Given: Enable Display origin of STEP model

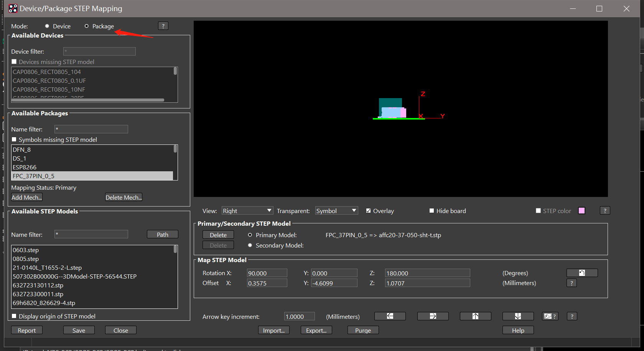Looking at the screenshot, I should pos(14,316).
